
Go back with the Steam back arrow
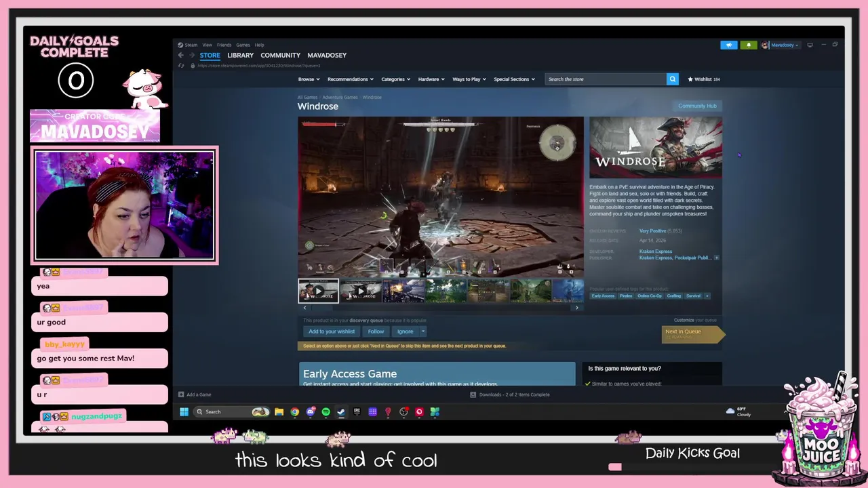[180, 55]
